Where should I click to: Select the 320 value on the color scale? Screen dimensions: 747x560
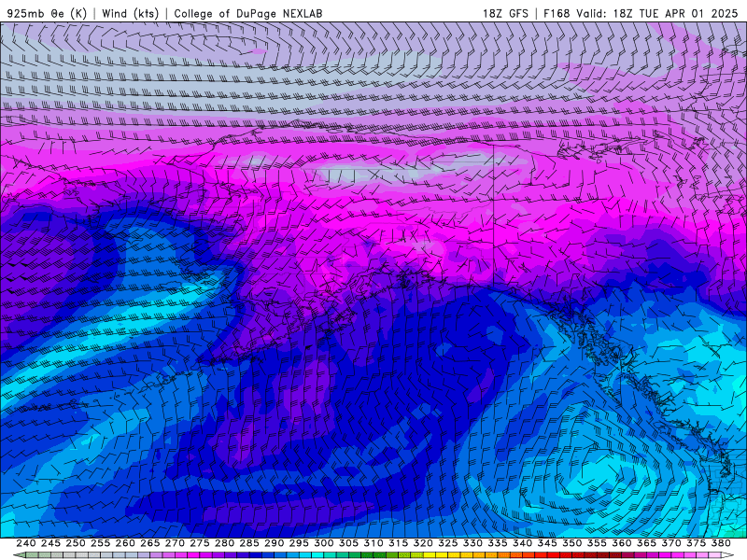(x=423, y=543)
